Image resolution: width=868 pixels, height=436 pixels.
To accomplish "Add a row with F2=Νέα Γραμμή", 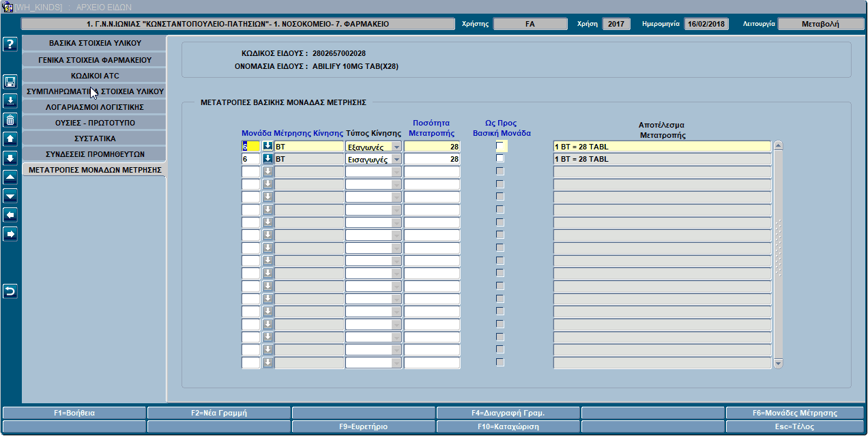I will [x=219, y=413].
